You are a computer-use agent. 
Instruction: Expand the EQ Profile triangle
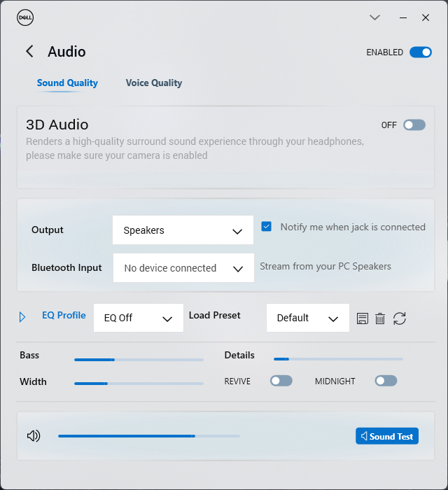pyautogui.click(x=22, y=317)
